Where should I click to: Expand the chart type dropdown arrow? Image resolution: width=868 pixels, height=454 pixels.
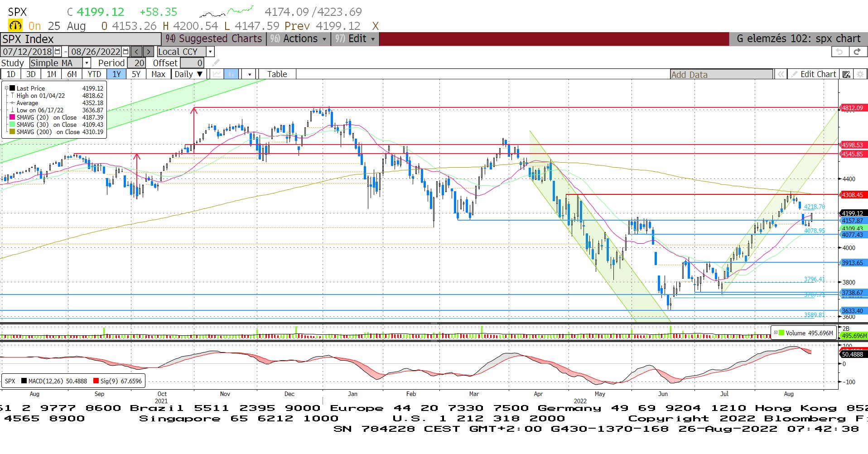pyautogui.click(x=249, y=74)
